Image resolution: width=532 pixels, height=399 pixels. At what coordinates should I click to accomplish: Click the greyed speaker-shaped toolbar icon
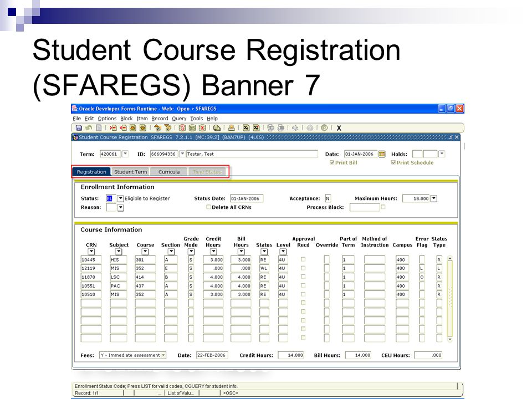coord(295,128)
